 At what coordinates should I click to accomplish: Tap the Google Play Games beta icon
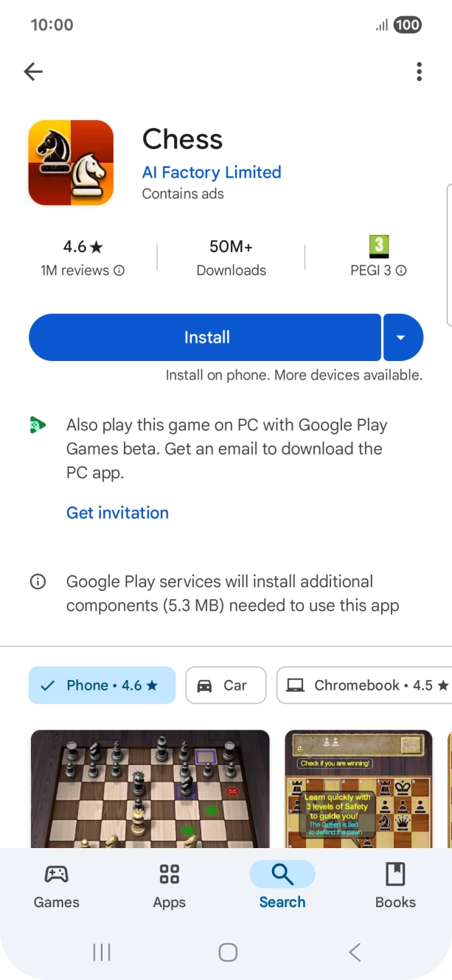coord(38,425)
